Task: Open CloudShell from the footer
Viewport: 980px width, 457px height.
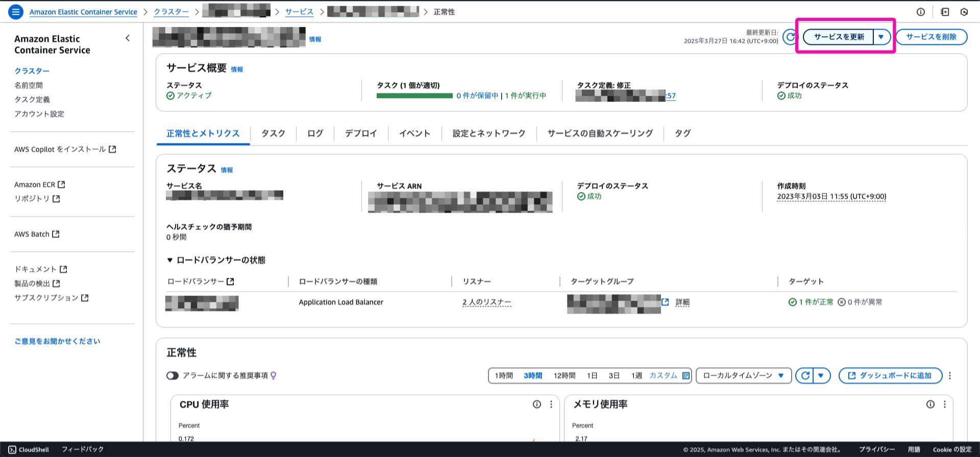Action: pos(29,449)
